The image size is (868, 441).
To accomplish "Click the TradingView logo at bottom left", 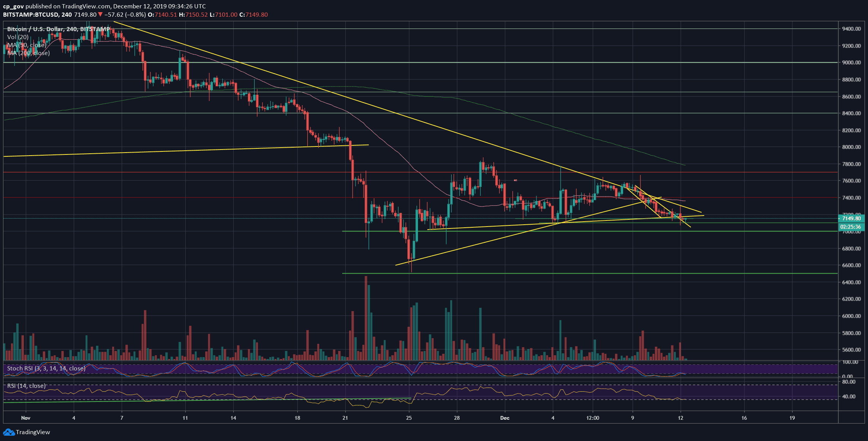I will [x=27, y=432].
